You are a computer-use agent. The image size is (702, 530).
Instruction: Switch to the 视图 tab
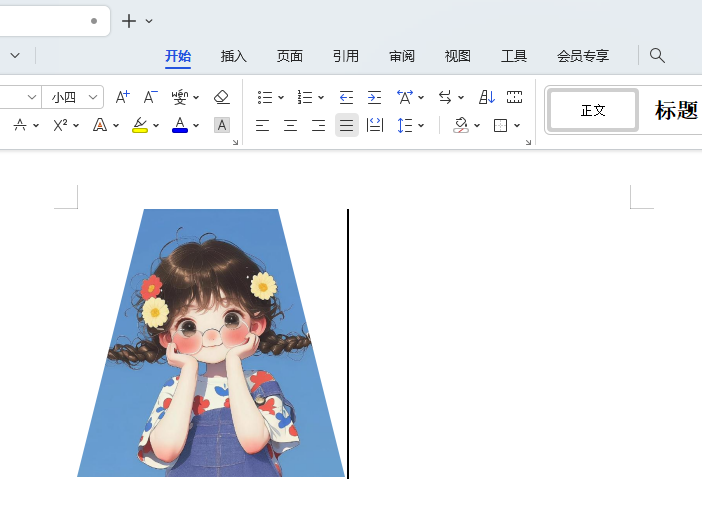(x=458, y=56)
